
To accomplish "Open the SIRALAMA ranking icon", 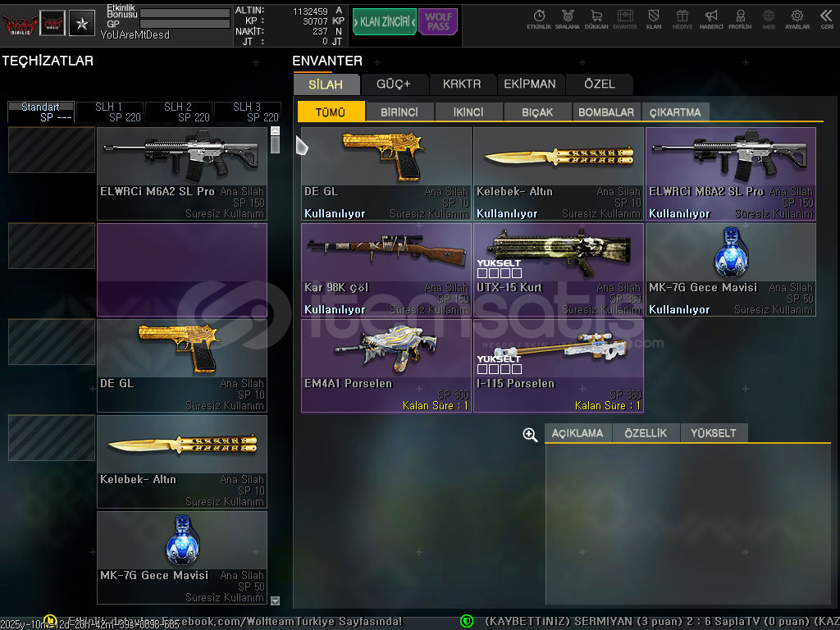I will point(568,20).
